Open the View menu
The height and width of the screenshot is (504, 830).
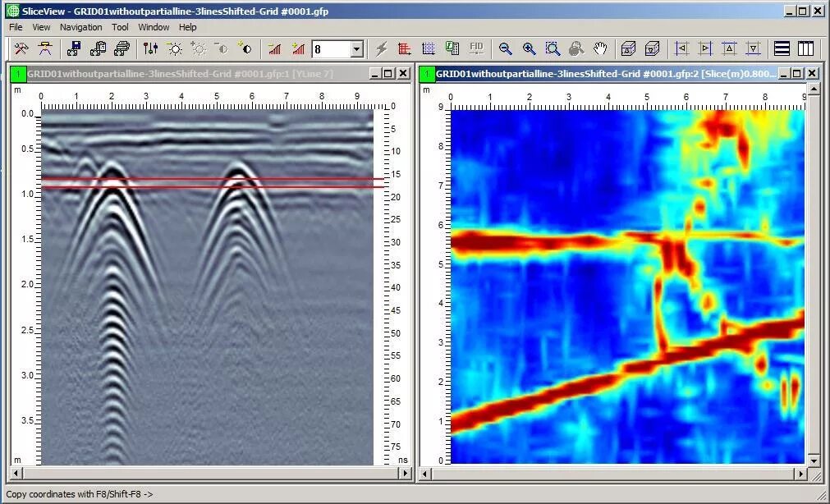point(41,27)
